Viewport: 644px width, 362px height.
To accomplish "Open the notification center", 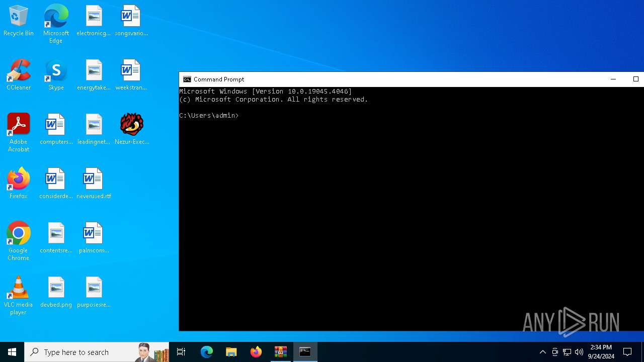I will [627, 352].
